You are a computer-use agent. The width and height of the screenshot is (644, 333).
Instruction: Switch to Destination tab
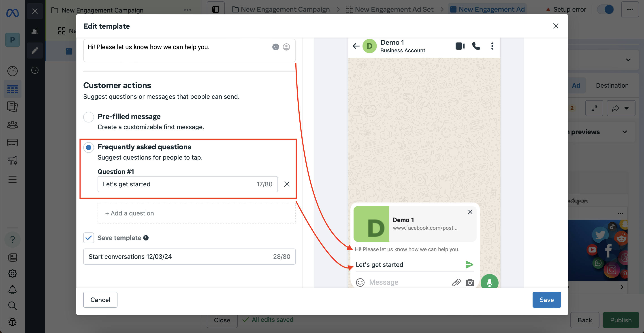pyautogui.click(x=612, y=85)
